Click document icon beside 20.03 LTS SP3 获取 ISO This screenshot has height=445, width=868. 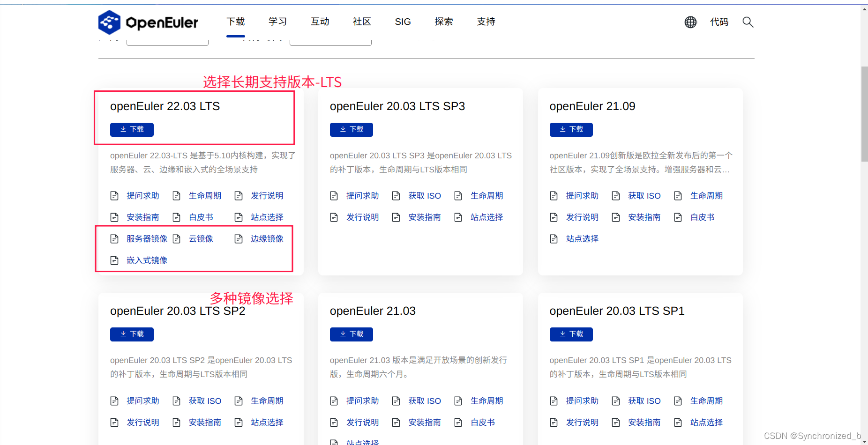(396, 196)
